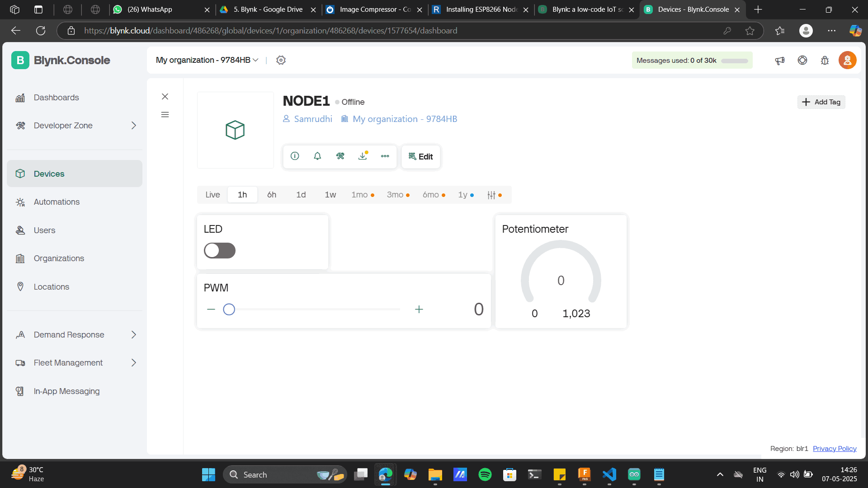This screenshot has height=488, width=868.
Task: Open the bug report icon
Action: click(x=825, y=60)
